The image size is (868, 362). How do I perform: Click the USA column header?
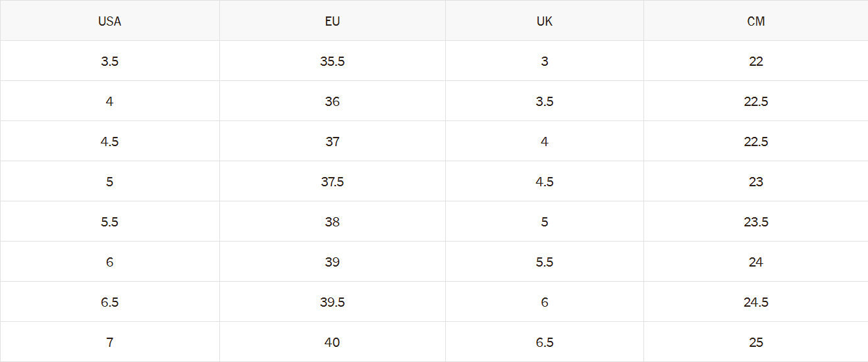point(109,21)
